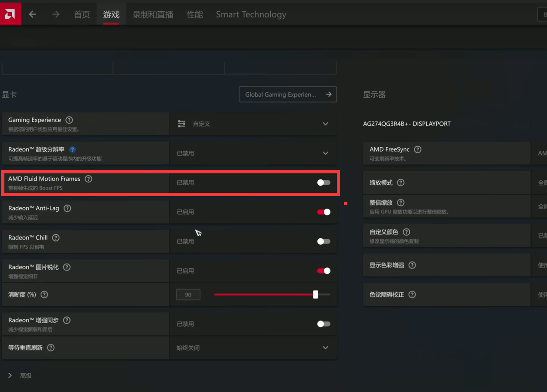Enable AMD Fluid Motion Frames
Screen dimensions: 547x392
323,182
